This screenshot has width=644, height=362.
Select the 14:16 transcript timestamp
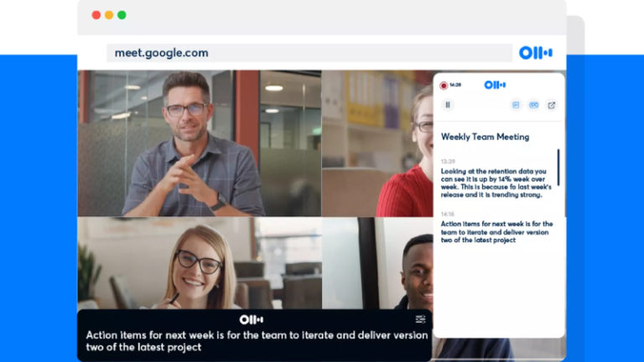(448, 214)
